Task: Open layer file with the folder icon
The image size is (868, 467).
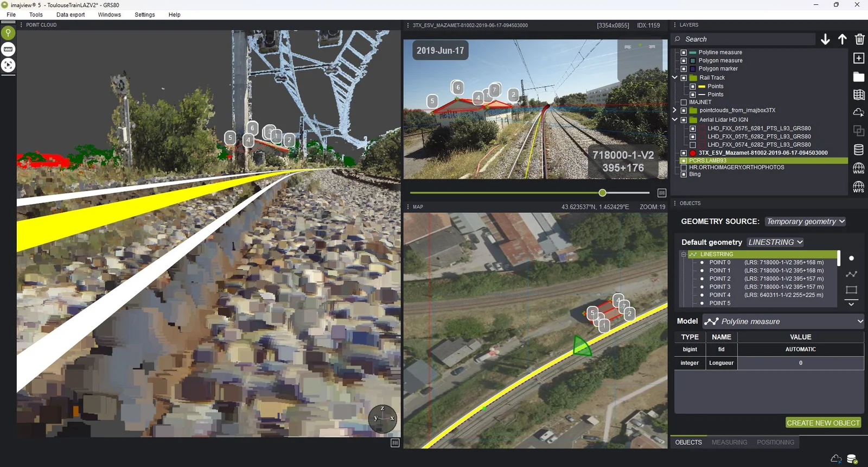Action: click(859, 77)
